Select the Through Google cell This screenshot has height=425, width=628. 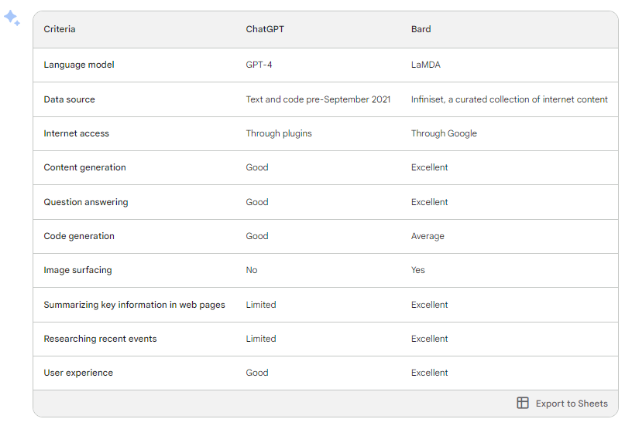pyautogui.click(x=444, y=133)
